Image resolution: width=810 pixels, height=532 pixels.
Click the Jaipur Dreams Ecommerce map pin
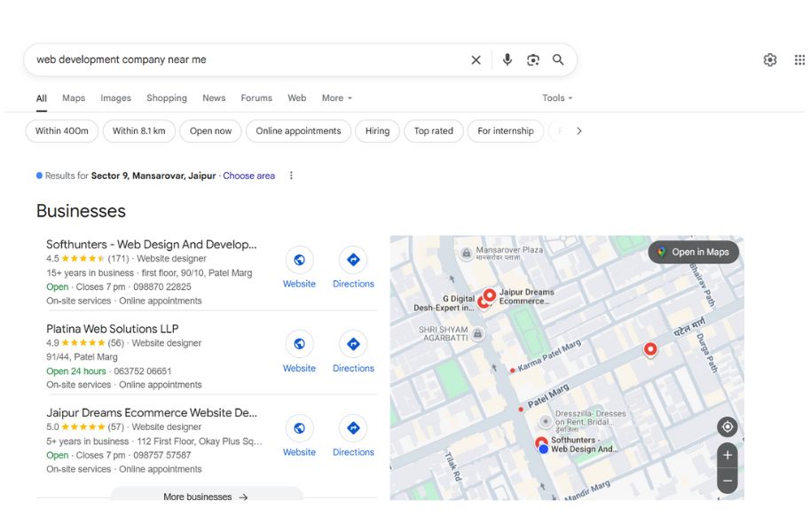tap(490, 296)
